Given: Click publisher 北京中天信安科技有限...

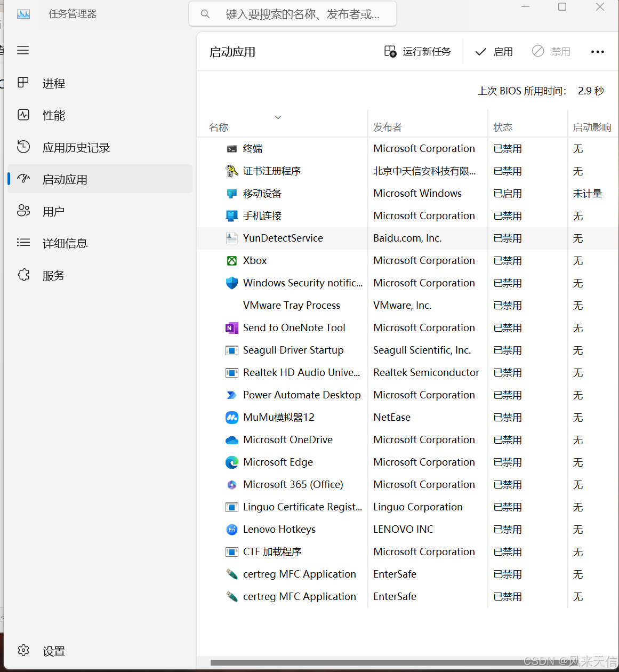Looking at the screenshot, I should click(424, 171).
